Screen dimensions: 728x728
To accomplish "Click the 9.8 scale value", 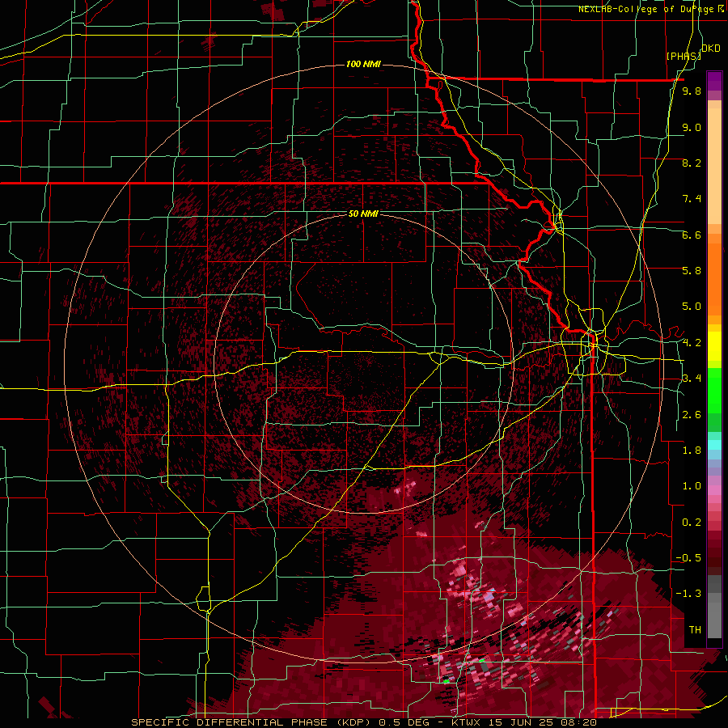I will [692, 91].
